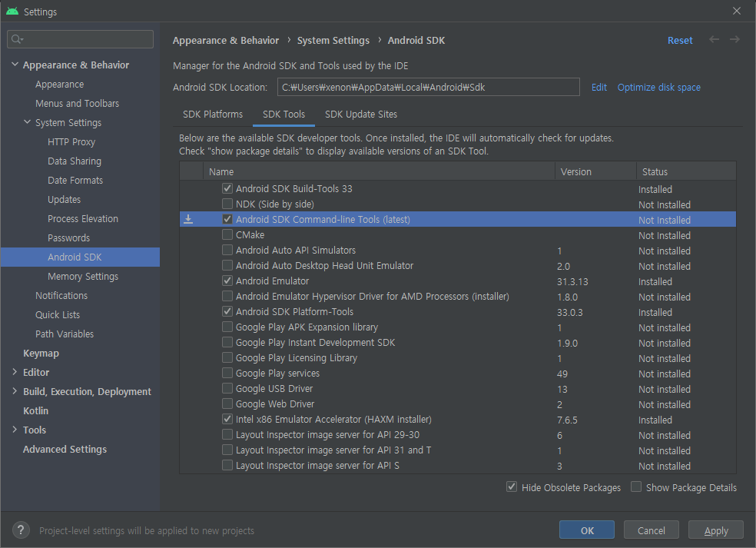The width and height of the screenshot is (756, 548).
Task: Select Process Elevation item
Action: [83, 218]
